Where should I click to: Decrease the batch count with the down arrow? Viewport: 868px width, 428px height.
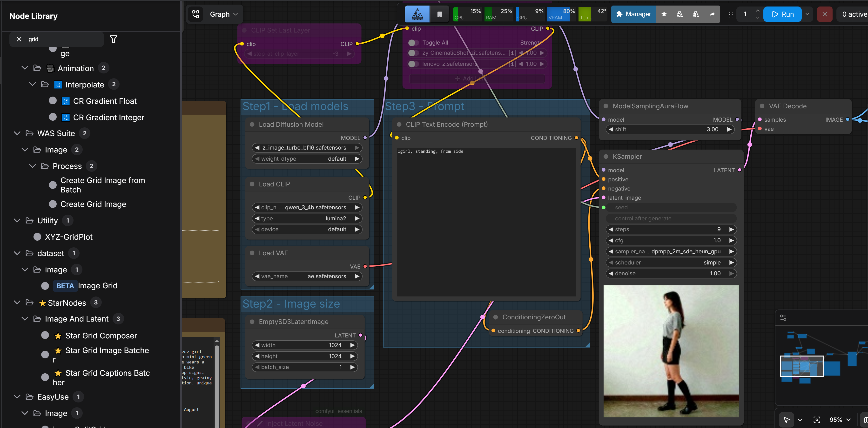(x=757, y=18)
